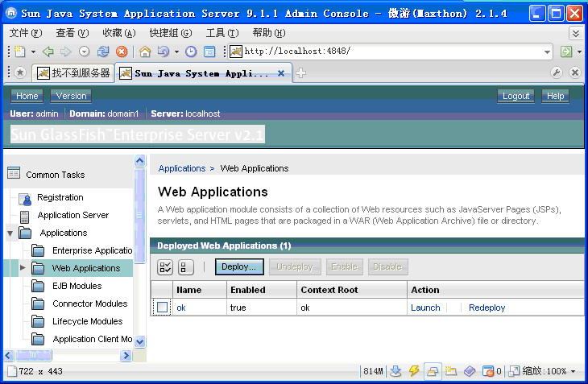Open the address bar URL dropdown
This screenshot has width=588, height=384.
click(x=548, y=52)
